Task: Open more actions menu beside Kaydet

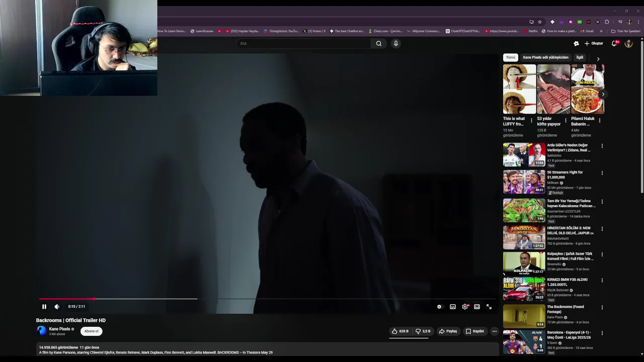Action: [x=494, y=331]
